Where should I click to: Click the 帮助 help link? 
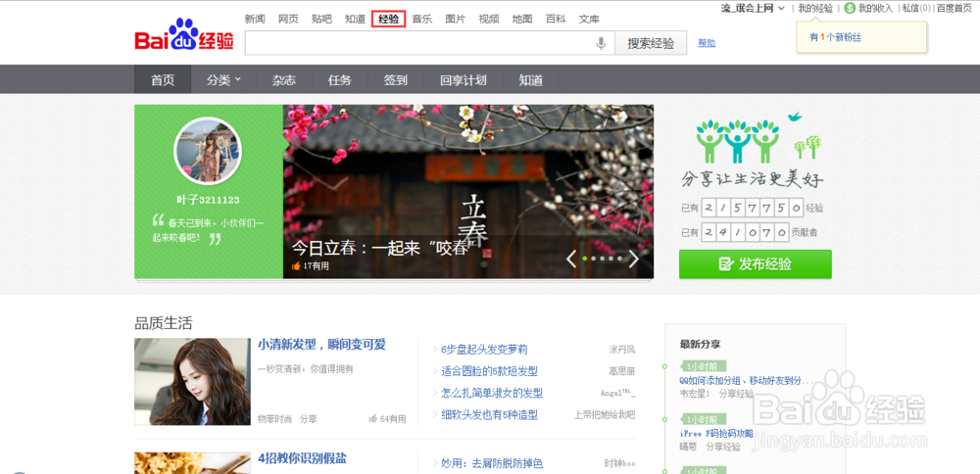coord(707,43)
